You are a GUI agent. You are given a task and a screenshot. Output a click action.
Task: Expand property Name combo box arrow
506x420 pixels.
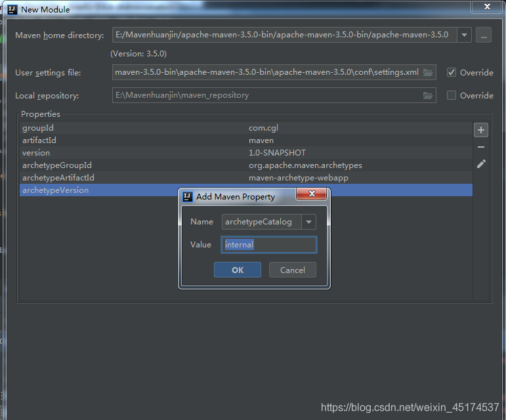click(308, 222)
